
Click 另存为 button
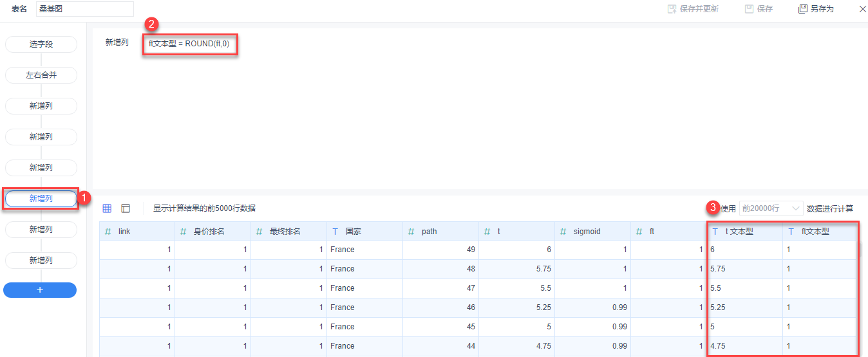816,9
